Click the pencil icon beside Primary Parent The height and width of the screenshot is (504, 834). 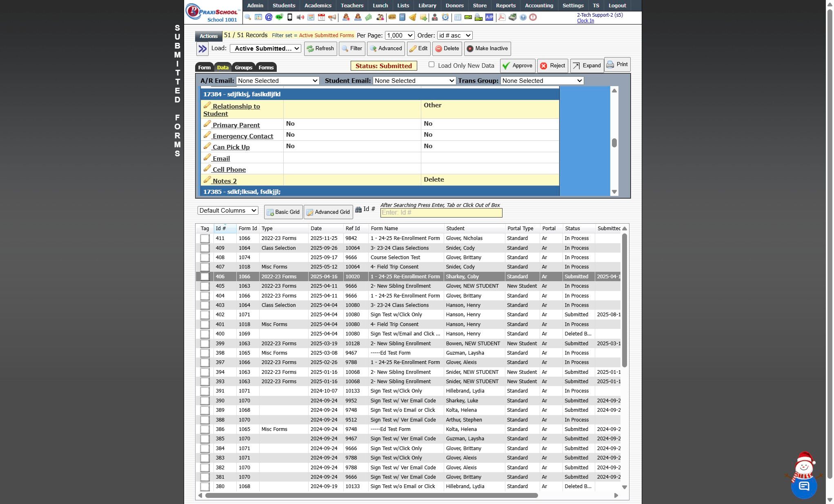click(207, 124)
